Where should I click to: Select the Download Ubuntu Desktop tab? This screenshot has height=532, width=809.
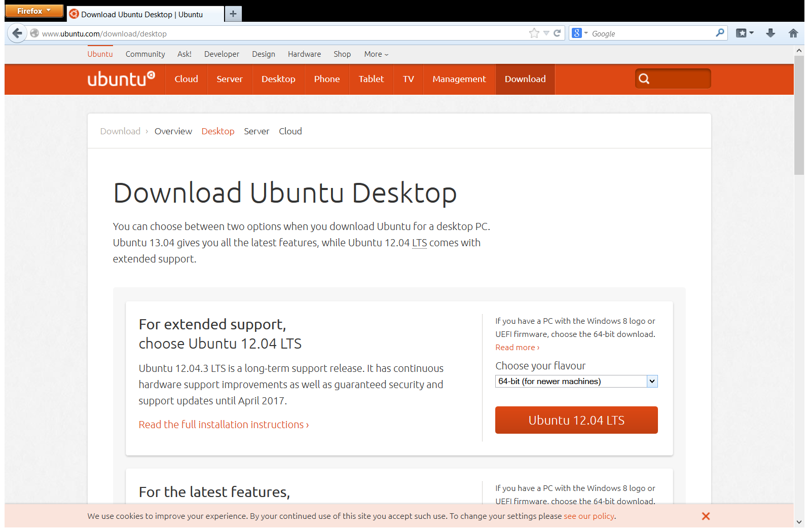[x=145, y=14]
